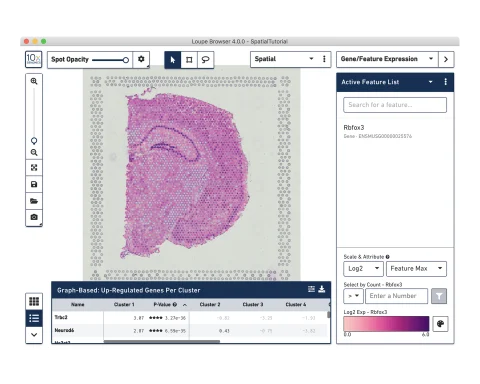Select the Neurod6 gene row
Screen dimensions: 480x384
[190, 331]
